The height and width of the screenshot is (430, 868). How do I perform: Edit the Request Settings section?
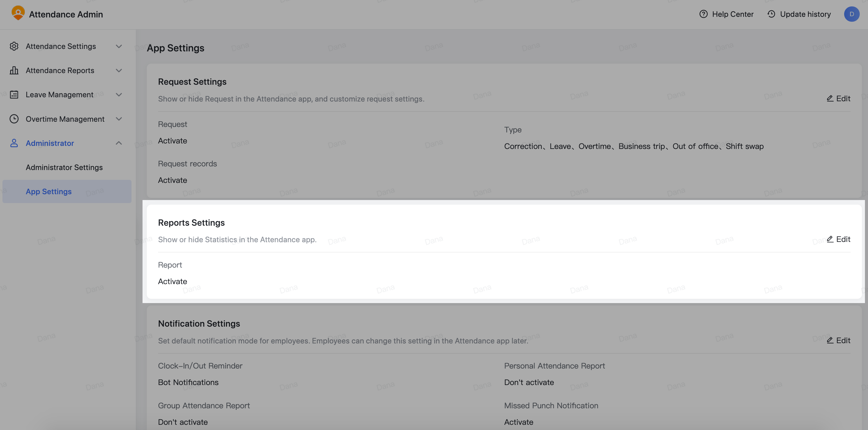[838, 99]
